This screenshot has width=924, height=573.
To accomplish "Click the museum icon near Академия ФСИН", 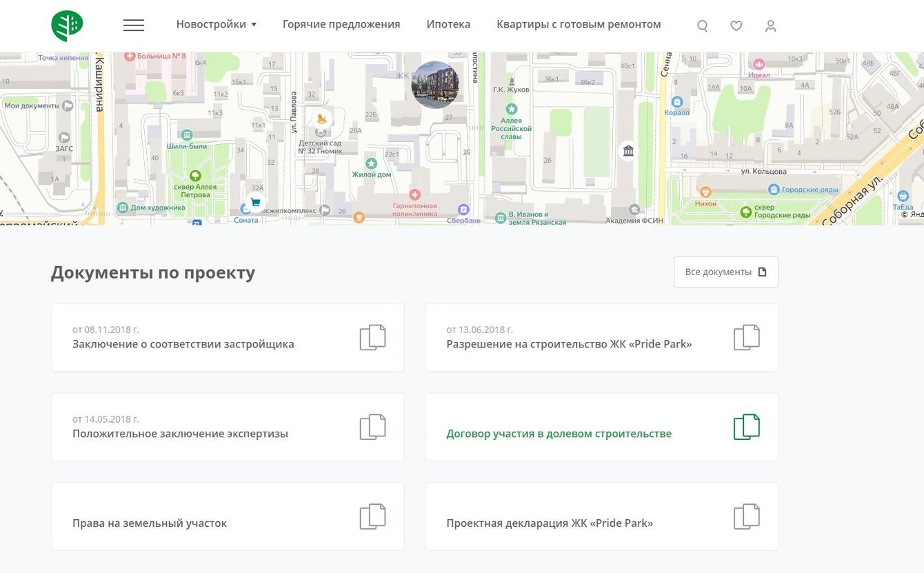I will click(628, 150).
